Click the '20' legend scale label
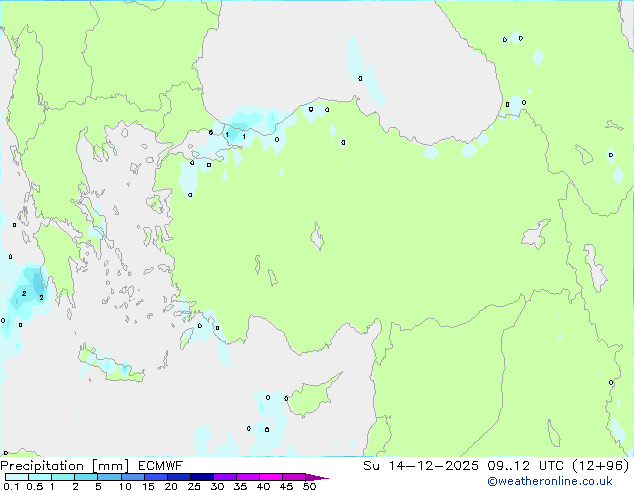Image resolution: width=634 pixels, height=490 pixels. [171, 486]
